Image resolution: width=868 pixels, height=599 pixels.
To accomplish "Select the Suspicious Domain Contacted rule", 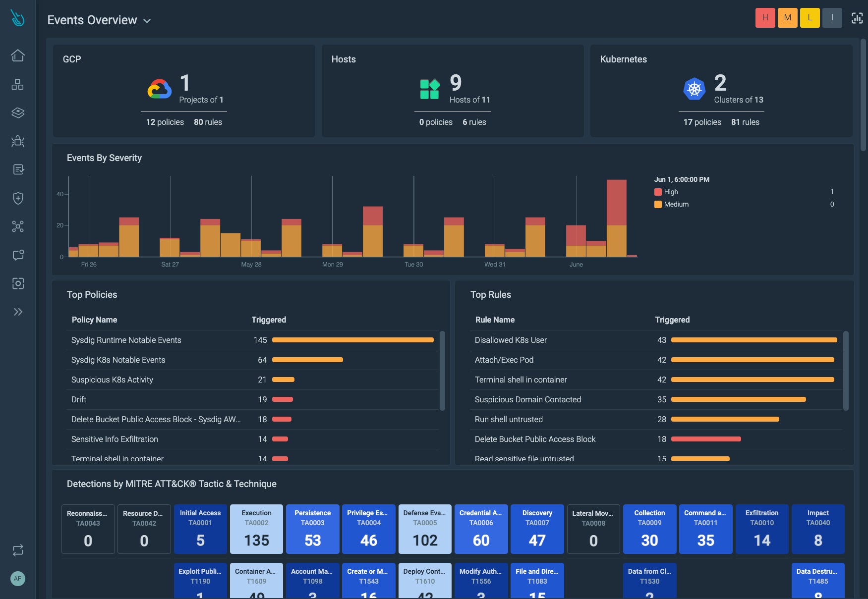I will (x=656, y=400).
